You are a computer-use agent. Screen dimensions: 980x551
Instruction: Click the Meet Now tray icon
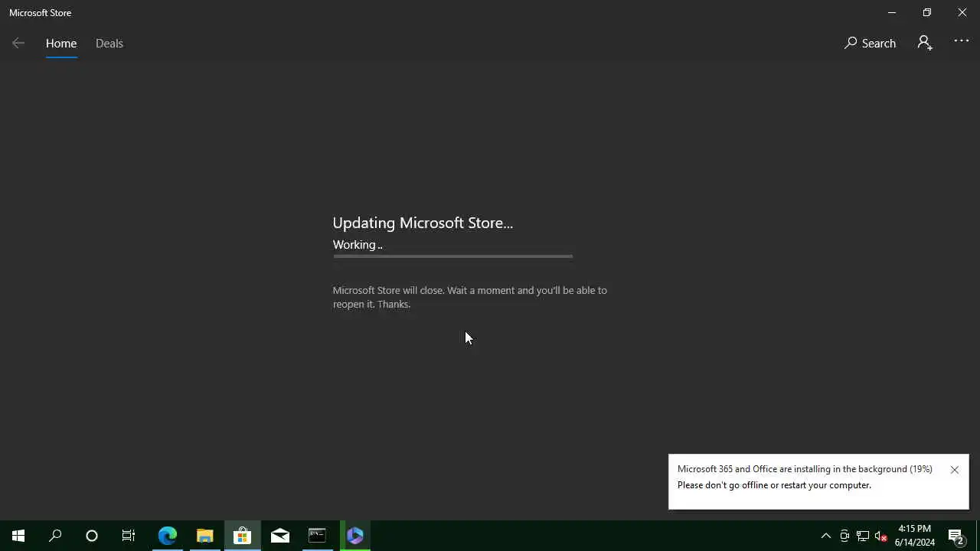click(x=844, y=536)
